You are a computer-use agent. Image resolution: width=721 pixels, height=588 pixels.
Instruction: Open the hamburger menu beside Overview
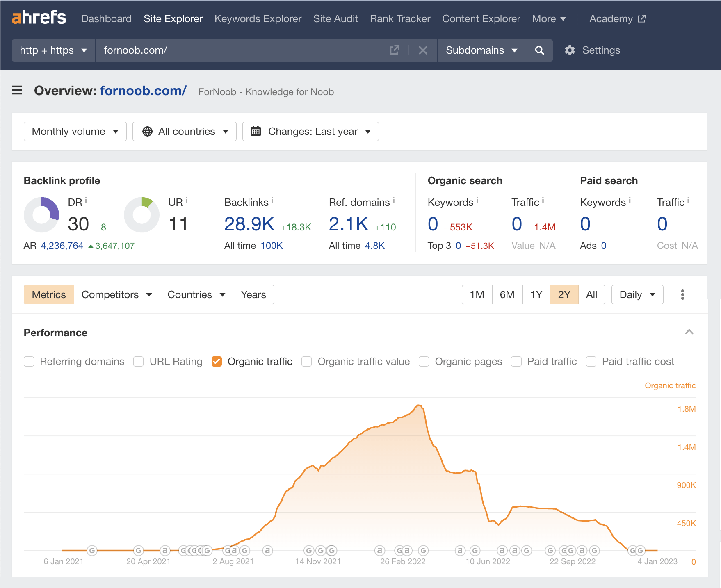pos(17,90)
